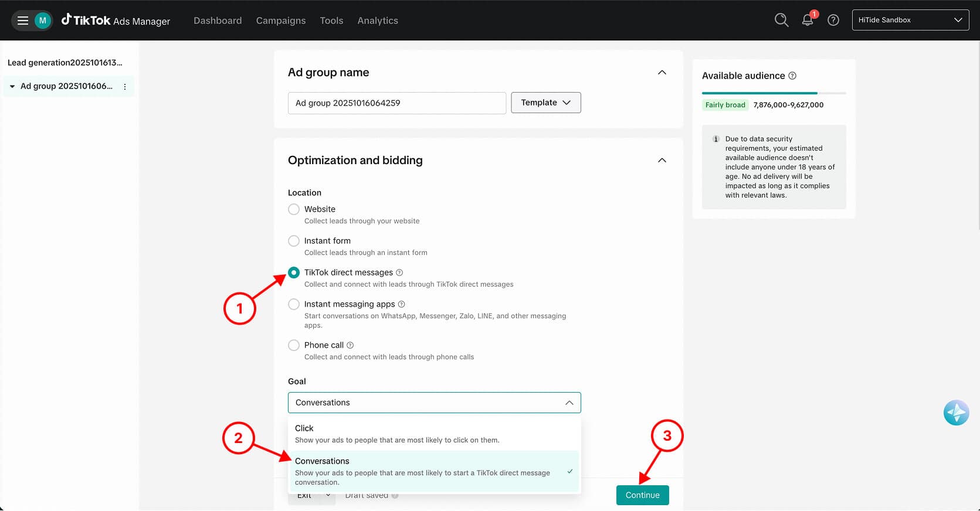Click the search magnifier icon

[x=781, y=20]
